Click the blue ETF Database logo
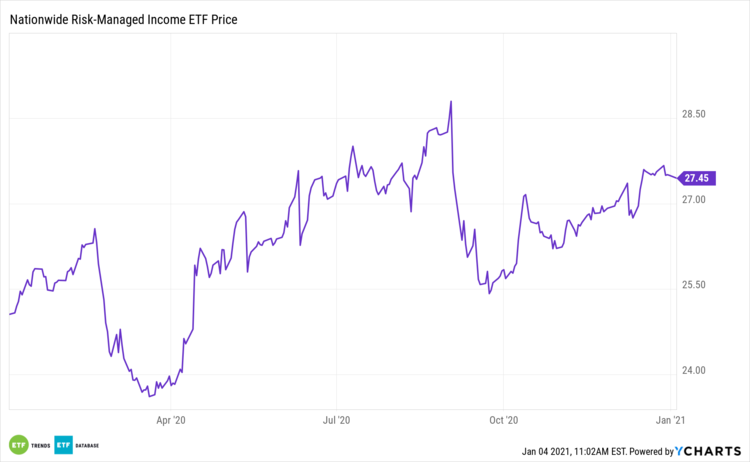 point(62,445)
